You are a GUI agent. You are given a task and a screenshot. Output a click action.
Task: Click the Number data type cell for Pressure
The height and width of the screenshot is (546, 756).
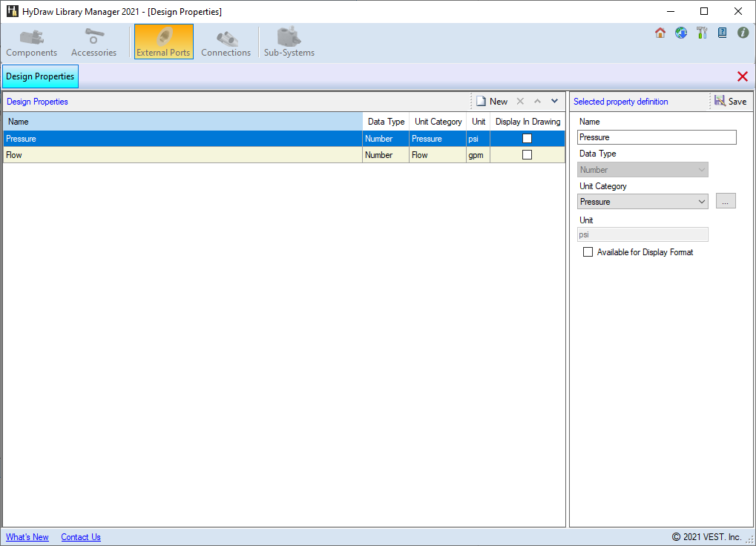[385, 139]
